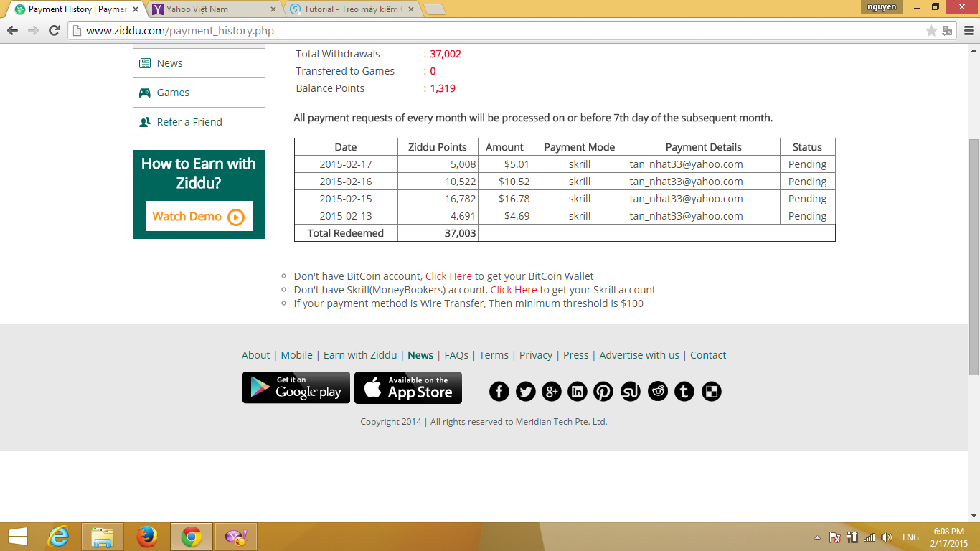Click the App Store download badge
This screenshot has height=551, width=980.
(408, 387)
